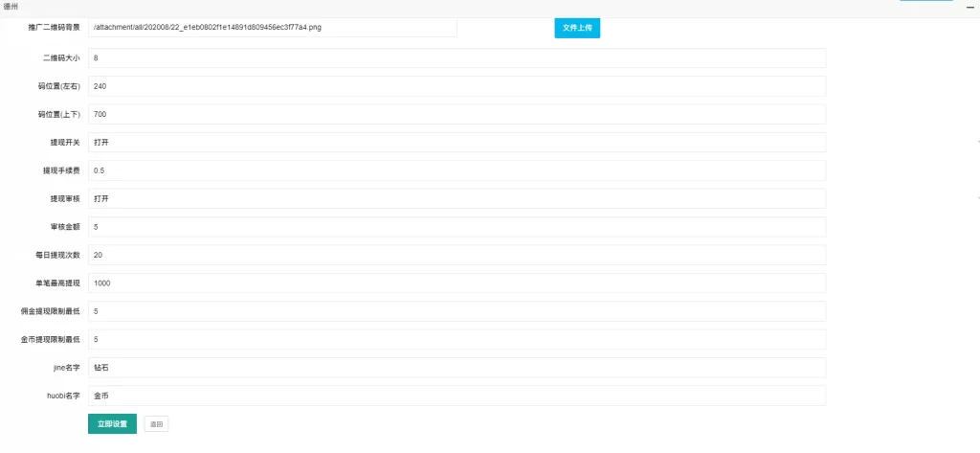Click the 二维码大小 input field
The image size is (980, 453).
(457, 57)
